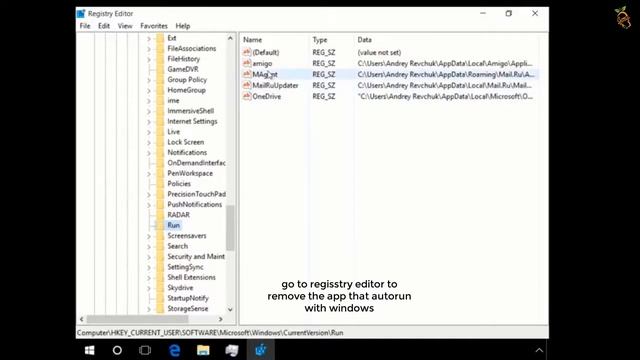Click the tree scroll down arrow
The image size is (640, 360).
coord(230,309)
